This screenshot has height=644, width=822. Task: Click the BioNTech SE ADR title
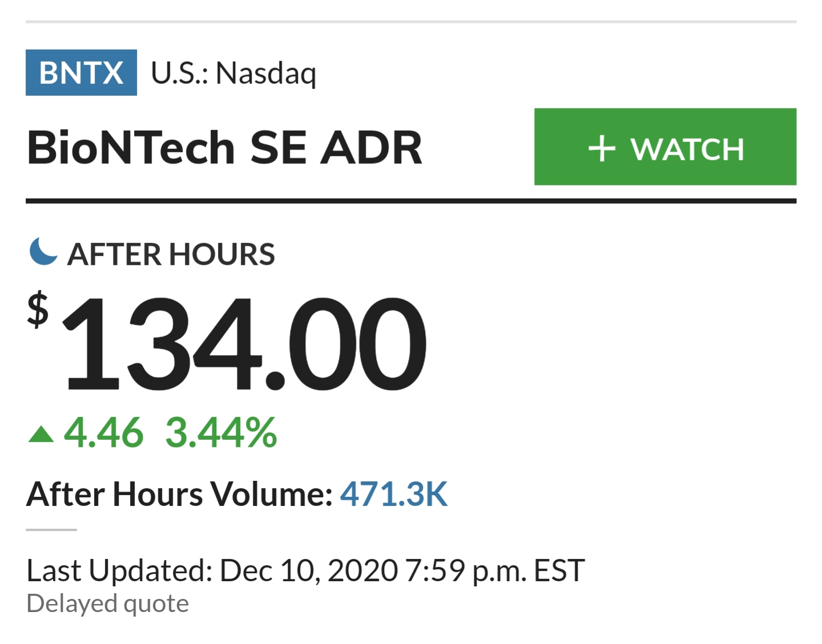(224, 148)
